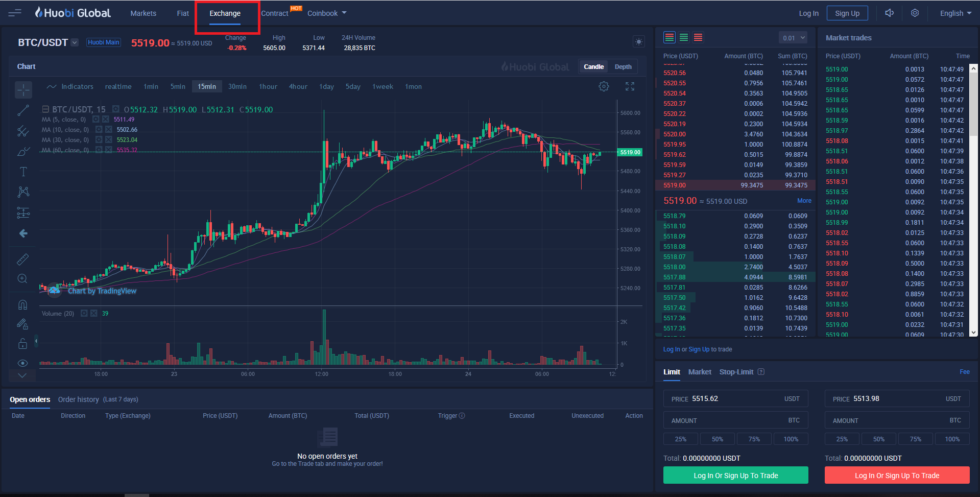Remove the Volume 20 indicator
The width and height of the screenshot is (980, 497).
tap(94, 314)
